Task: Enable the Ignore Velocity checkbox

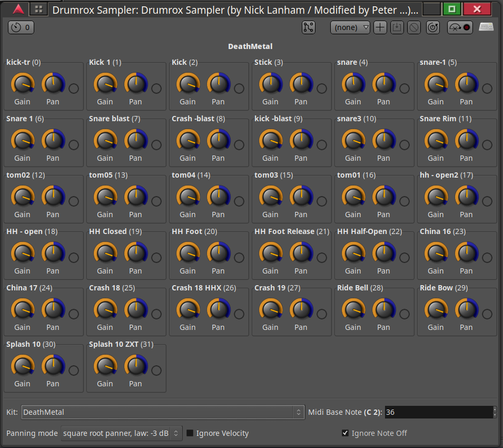Action: [x=190, y=433]
